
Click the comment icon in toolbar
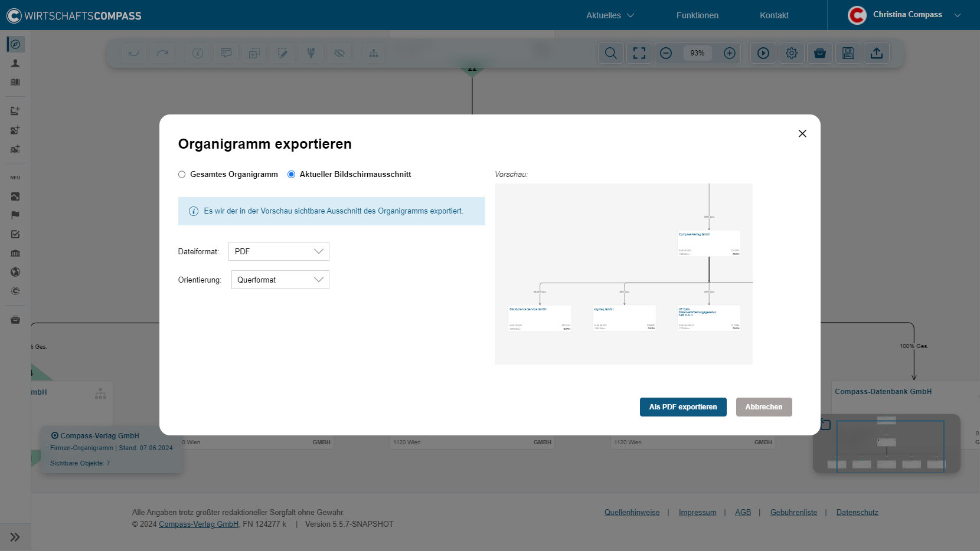(226, 53)
